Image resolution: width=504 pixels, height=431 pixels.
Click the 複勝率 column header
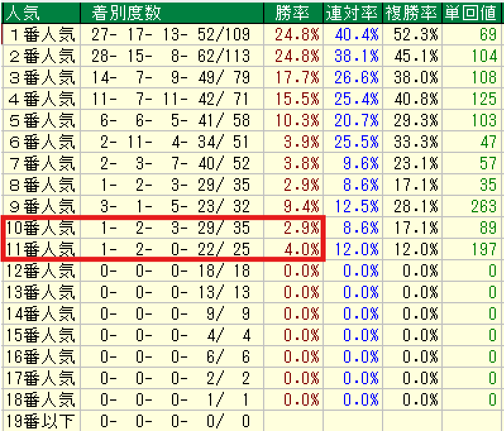[x=412, y=13]
